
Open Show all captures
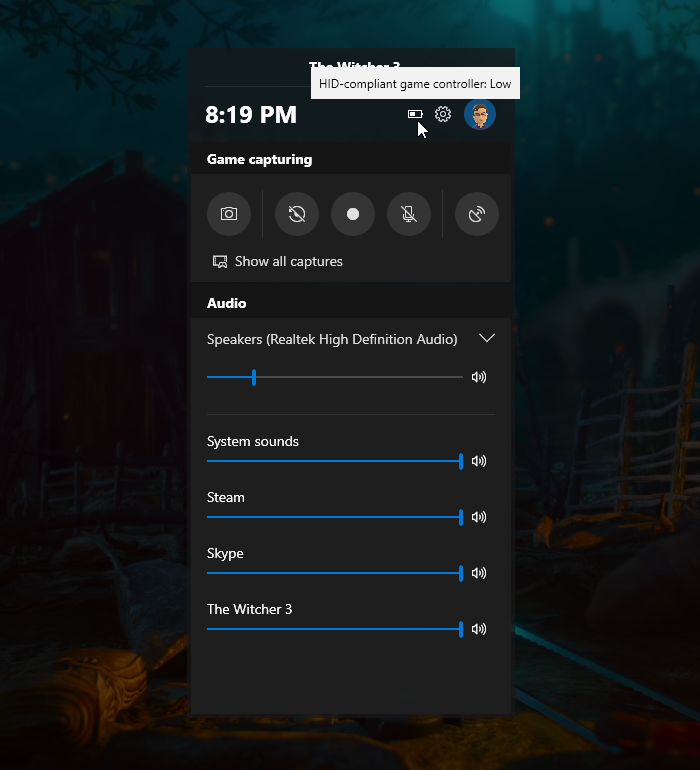tap(278, 261)
